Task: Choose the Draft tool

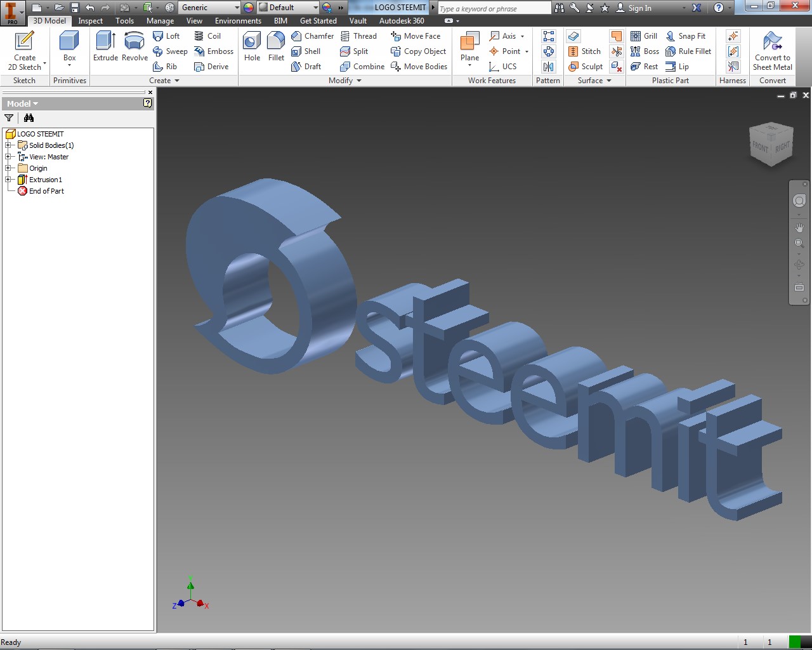Action: pos(306,67)
